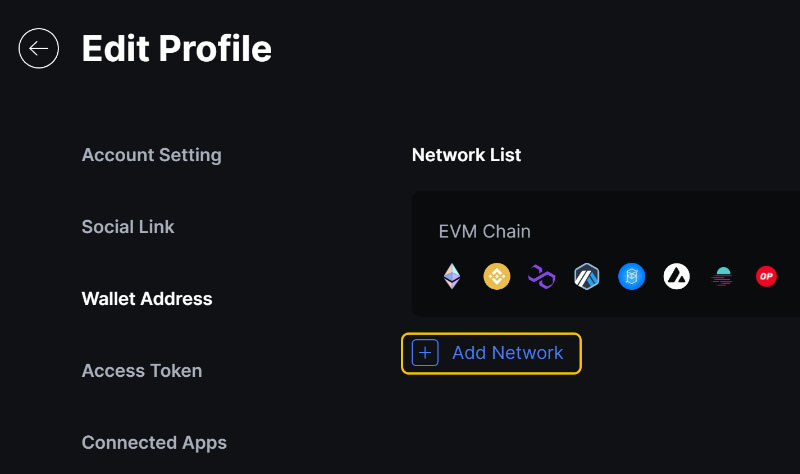Pick the purple Polygon network icon
The image size is (800, 474).
(x=541, y=277)
